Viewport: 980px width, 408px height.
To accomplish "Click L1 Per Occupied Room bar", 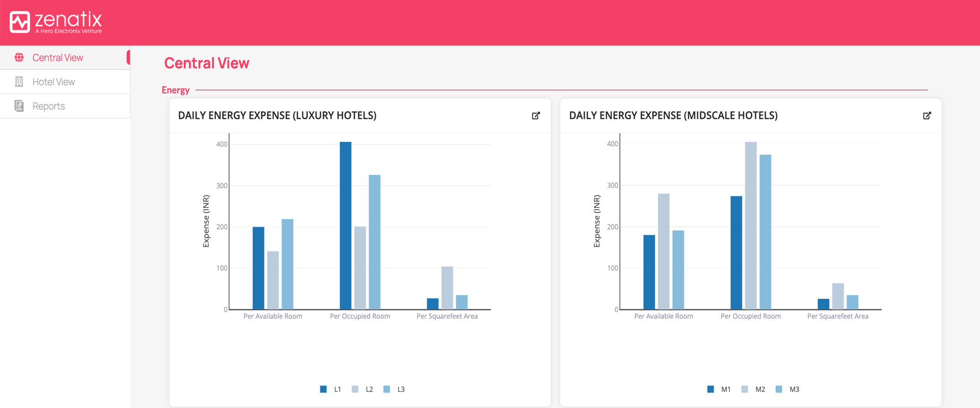I will [x=345, y=226].
